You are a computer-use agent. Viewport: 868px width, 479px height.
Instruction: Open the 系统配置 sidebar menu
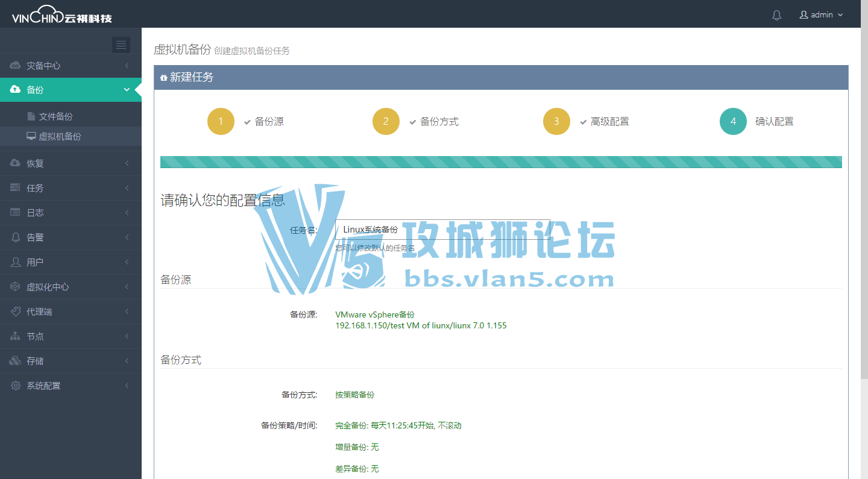coord(71,386)
